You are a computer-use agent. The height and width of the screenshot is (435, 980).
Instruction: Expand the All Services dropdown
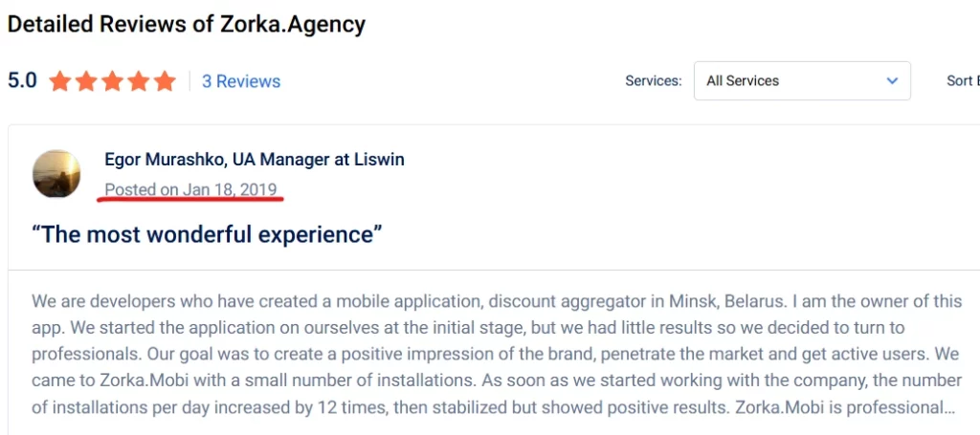pyautogui.click(x=802, y=80)
